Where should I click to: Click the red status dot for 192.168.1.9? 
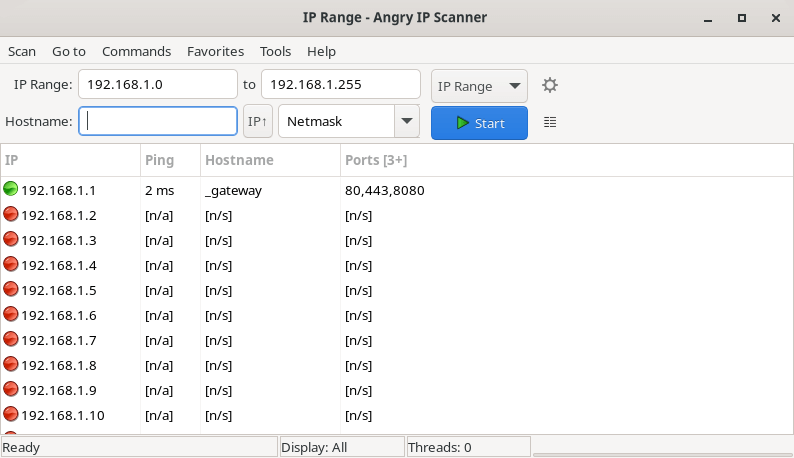[10, 389]
